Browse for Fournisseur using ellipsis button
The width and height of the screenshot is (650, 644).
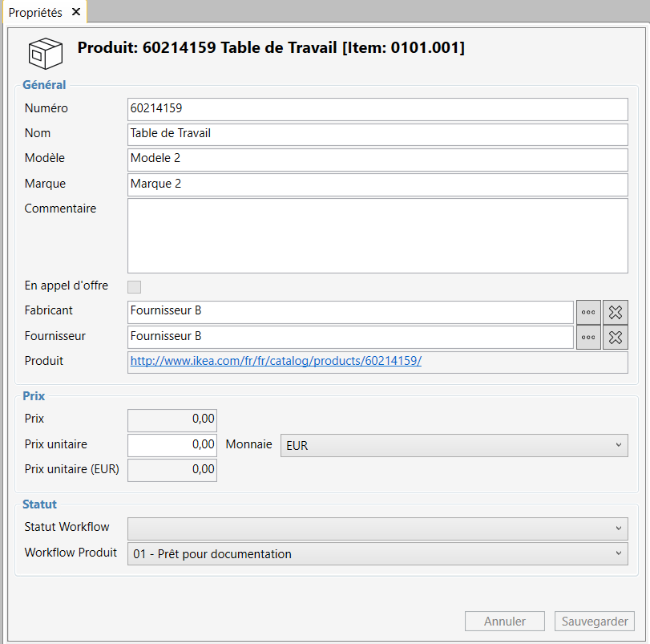point(588,337)
